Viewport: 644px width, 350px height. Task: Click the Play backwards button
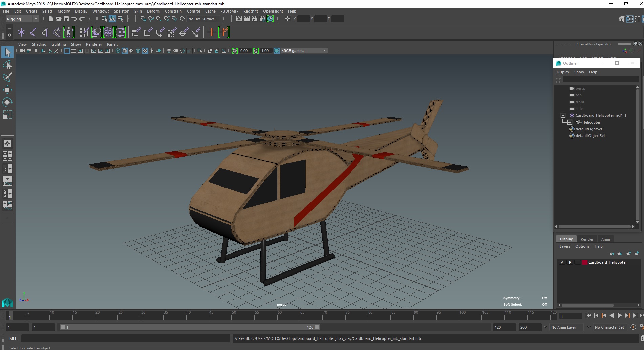pos(611,315)
